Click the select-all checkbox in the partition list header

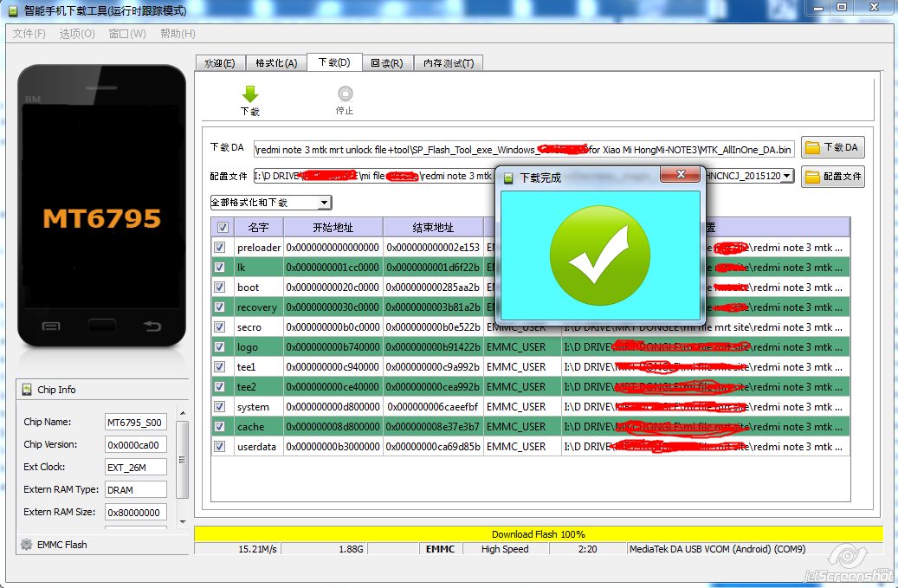coord(222,227)
